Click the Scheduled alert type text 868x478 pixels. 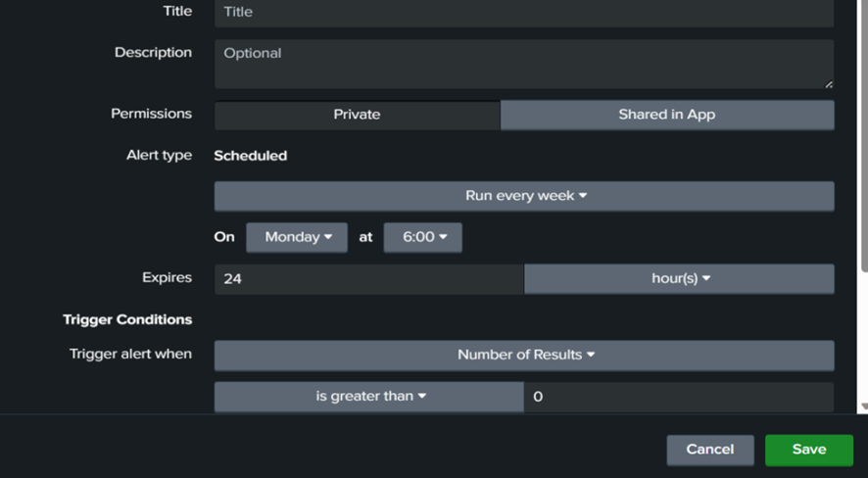[251, 156]
